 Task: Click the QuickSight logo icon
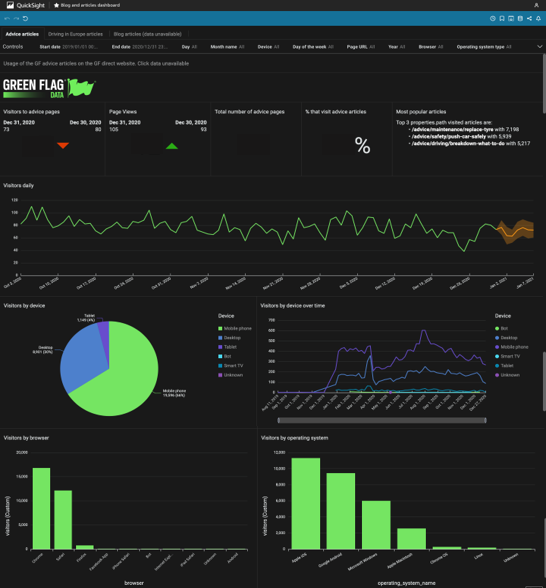coord(10,5)
